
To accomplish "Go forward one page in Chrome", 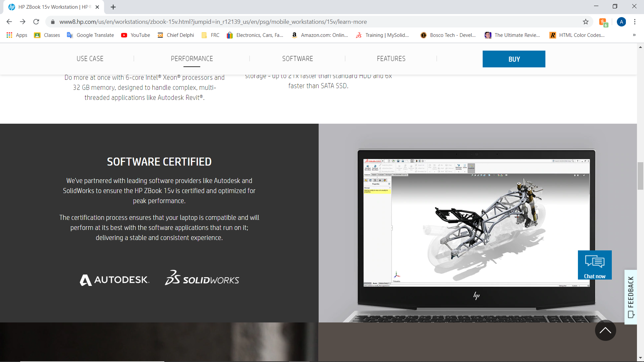I will point(22,22).
